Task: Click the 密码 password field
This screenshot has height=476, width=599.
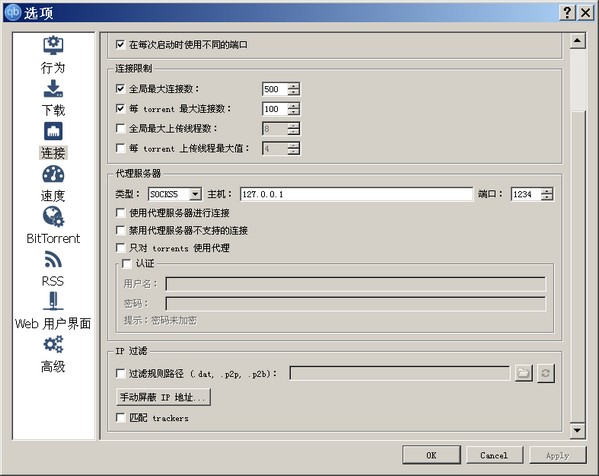Action: 356,304
